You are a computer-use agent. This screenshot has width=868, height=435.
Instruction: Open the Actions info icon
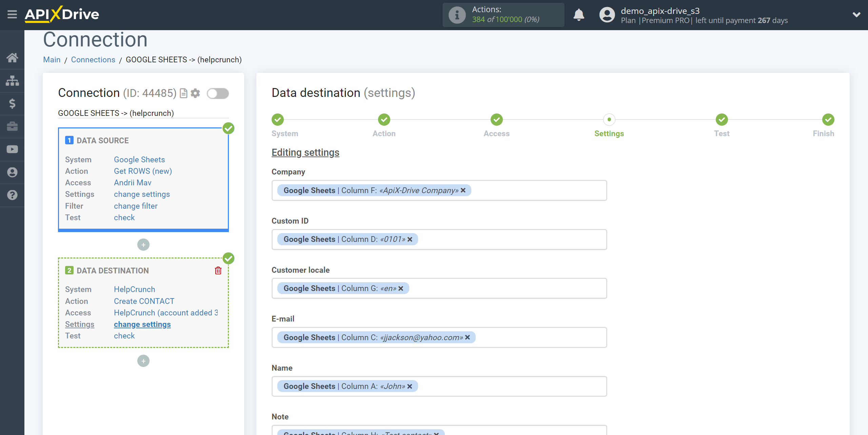point(457,15)
